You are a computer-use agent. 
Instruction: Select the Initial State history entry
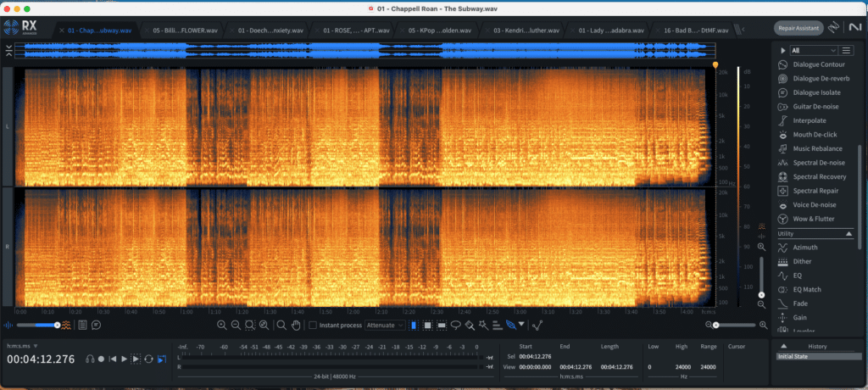[819, 357]
